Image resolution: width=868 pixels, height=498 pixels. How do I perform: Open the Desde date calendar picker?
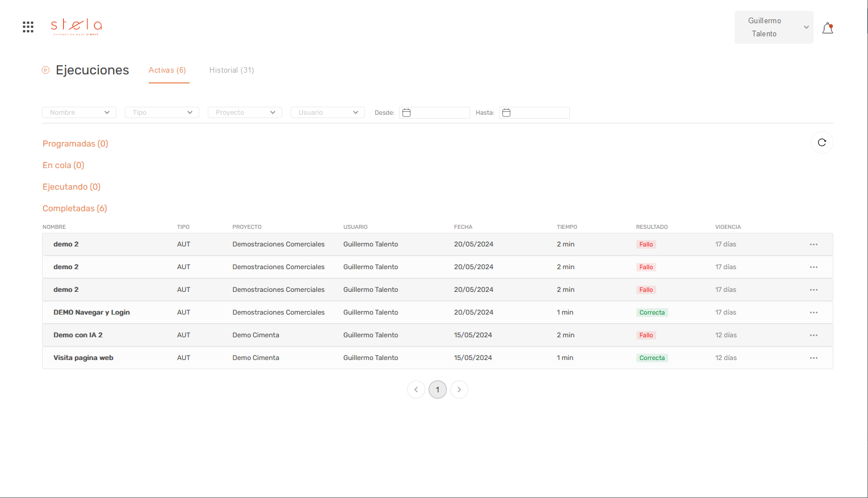[406, 112]
